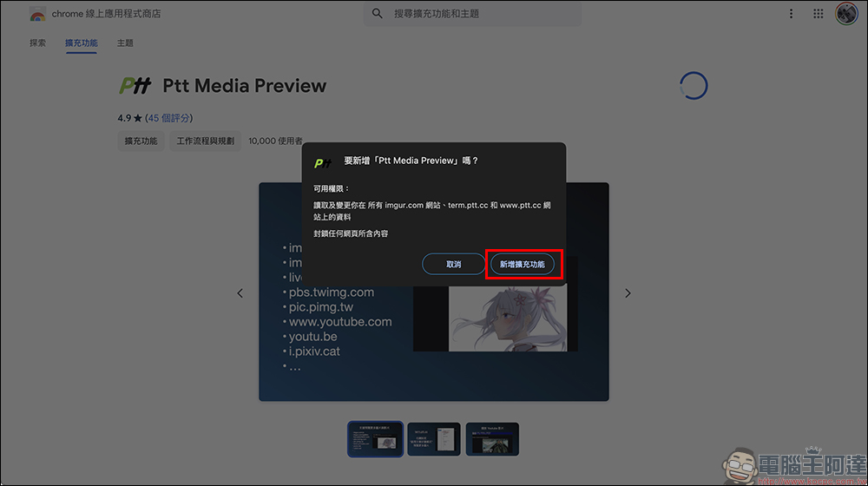Click pbs.twimg.com in the screenshot list
Viewport: 868px width, 486px height.
click(x=331, y=292)
